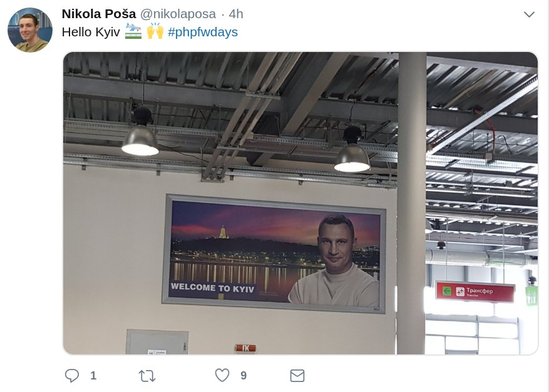This screenshot has width=549, height=392.
Task: Reply to Nikola Poša's tweet
Action: 72,376
